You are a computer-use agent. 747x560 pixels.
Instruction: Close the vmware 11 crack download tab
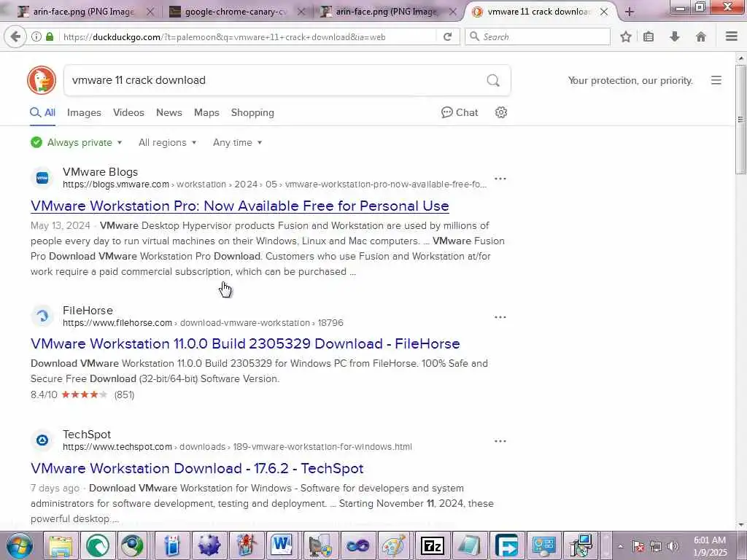(604, 12)
